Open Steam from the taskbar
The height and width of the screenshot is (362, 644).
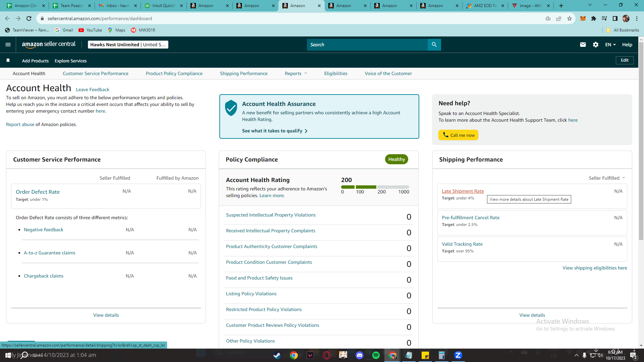[277, 355]
